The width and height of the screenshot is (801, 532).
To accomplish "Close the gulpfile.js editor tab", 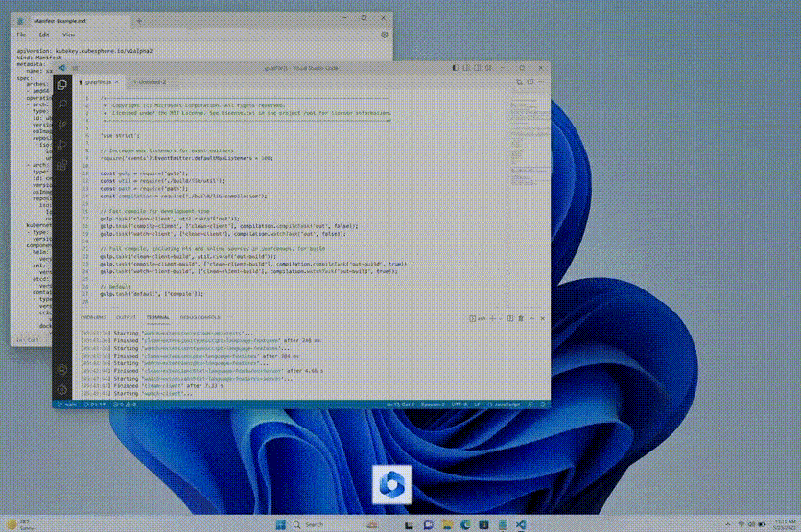I will point(117,81).
